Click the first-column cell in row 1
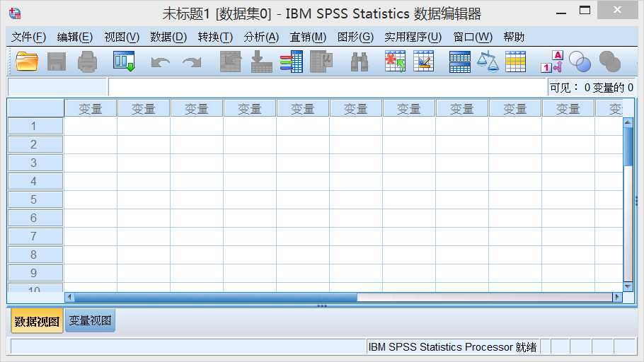644x362 pixels. tap(91, 126)
